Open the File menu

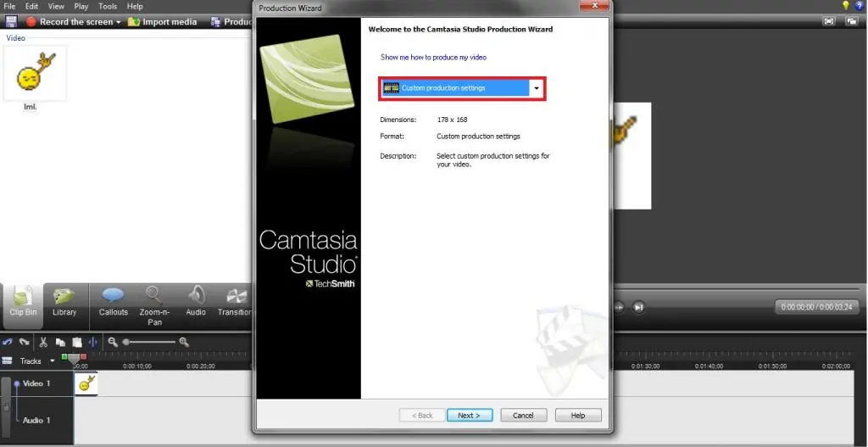[9, 6]
